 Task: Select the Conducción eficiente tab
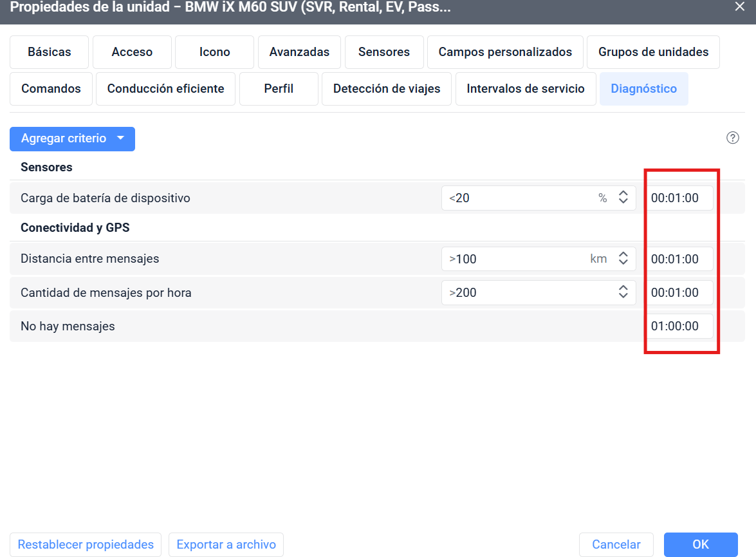tap(165, 89)
